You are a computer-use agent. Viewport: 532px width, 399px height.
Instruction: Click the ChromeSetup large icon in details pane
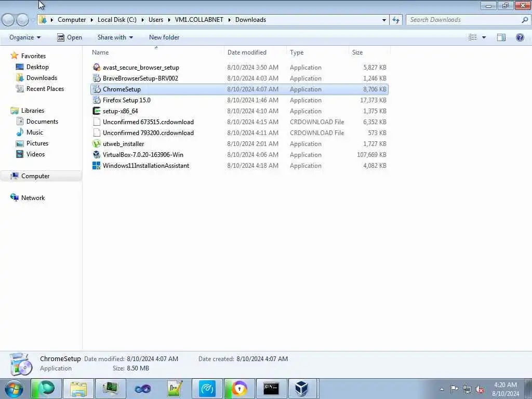pos(21,364)
